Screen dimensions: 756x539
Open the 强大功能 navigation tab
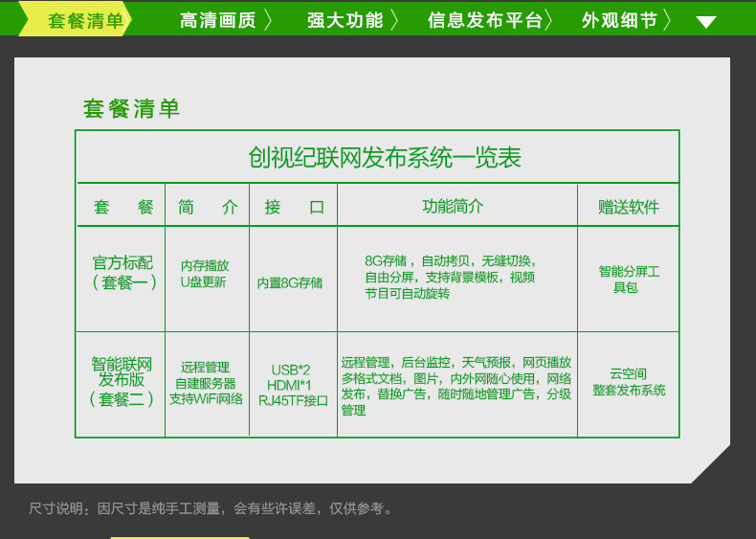click(345, 20)
